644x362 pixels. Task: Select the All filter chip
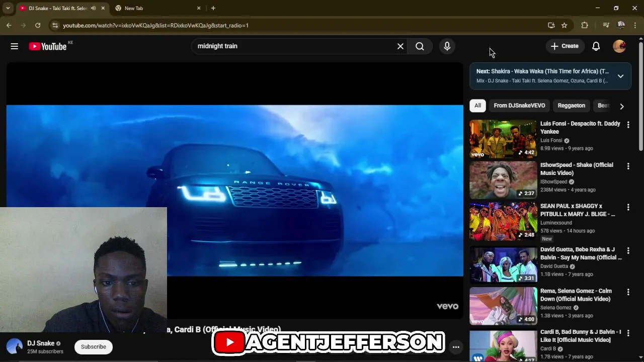pos(477,106)
